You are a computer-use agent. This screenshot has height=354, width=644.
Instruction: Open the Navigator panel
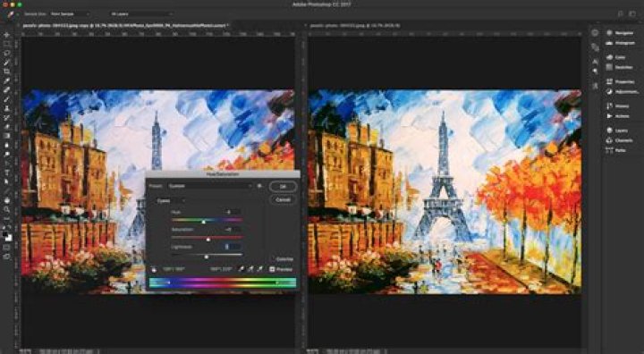621,33
